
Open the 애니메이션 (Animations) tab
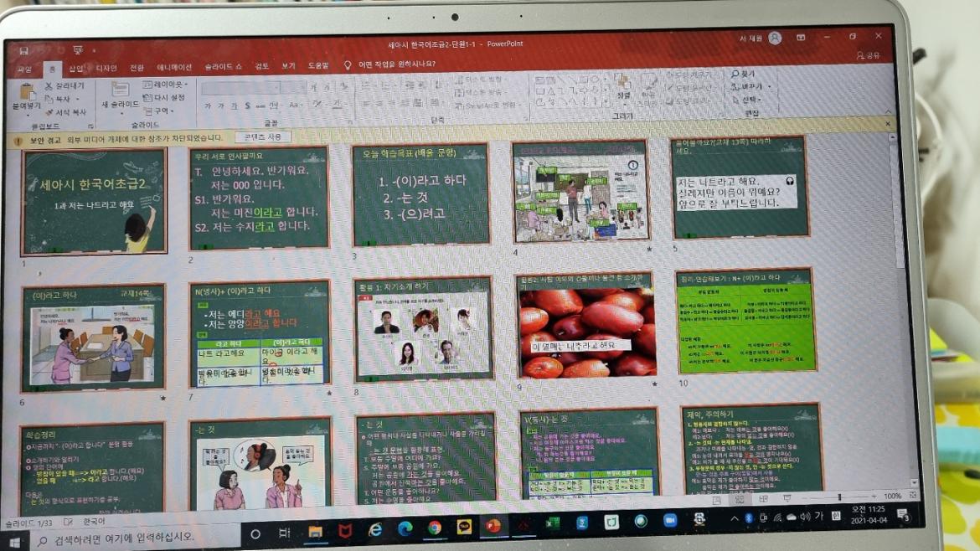tap(174, 67)
